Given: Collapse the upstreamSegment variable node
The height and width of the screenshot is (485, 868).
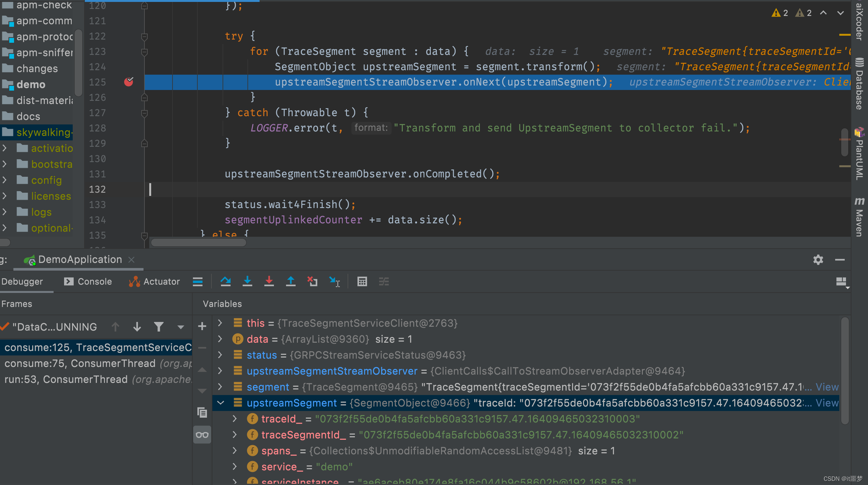Looking at the screenshot, I should (x=221, y=402).
